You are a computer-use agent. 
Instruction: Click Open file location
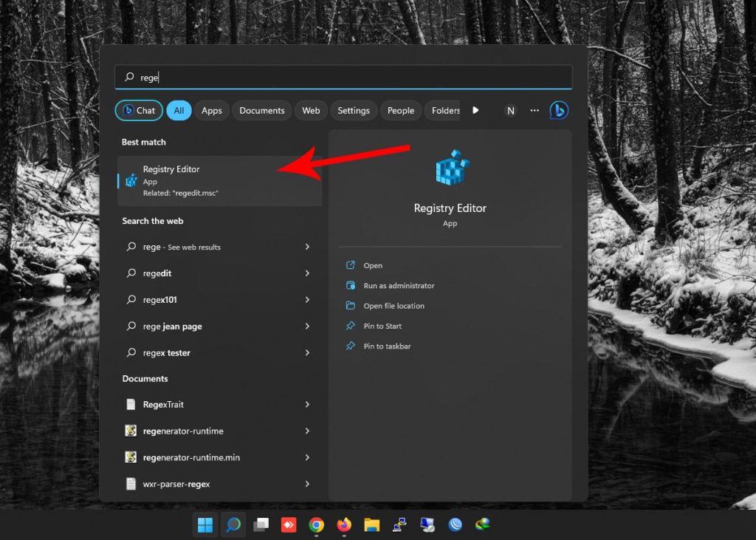coord(394,306)
